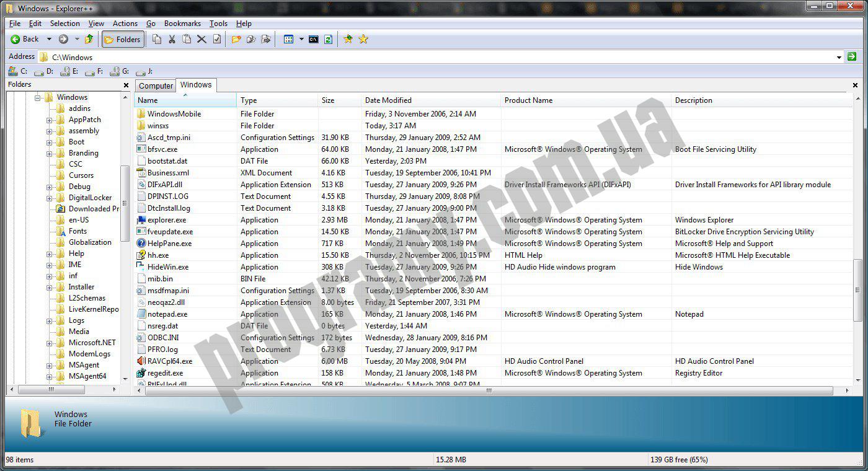868x471 pixels.
Task: Open the Actions menu
Action: coord(125,24)
